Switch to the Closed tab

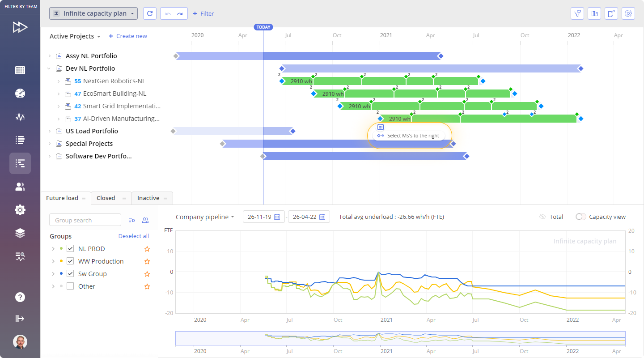pyautogui.click(x=106, y=198)
